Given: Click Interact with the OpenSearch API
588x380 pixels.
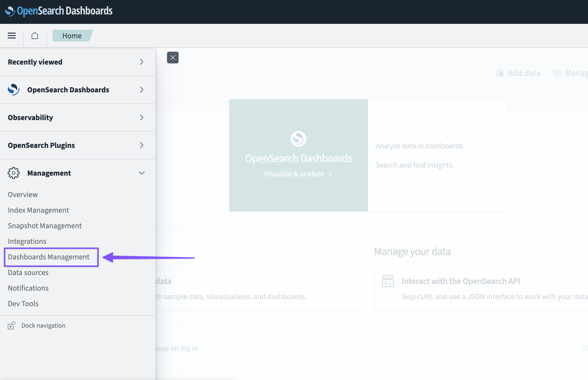Looking at the screenshot, I should pyautogui.click(x=461, y=281).
